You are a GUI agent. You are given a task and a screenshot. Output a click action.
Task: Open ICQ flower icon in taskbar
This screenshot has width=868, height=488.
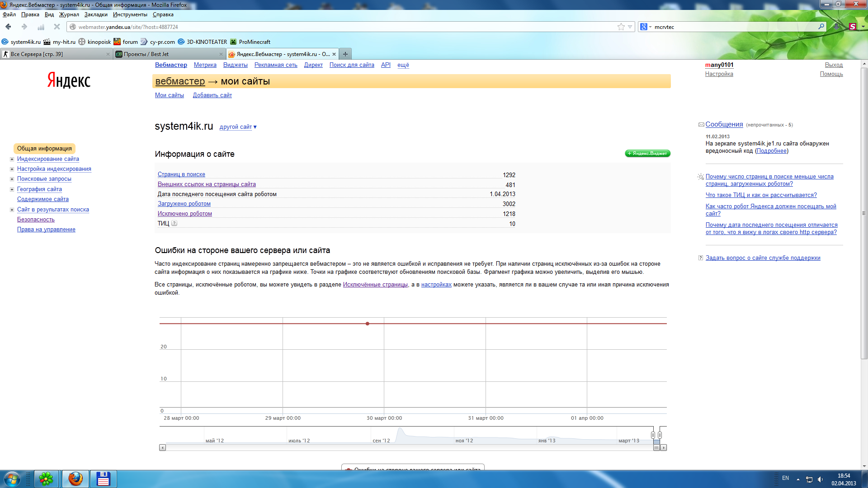(x=46, y=479)
